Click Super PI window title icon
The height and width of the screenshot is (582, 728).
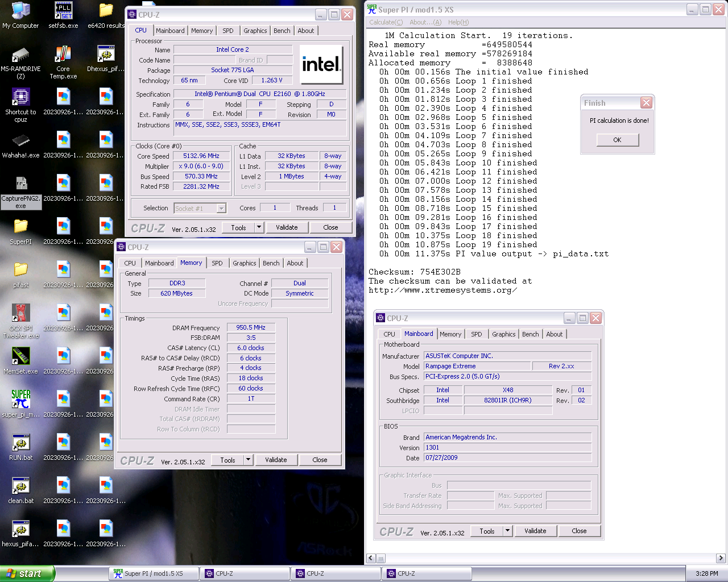click(372, 9)
